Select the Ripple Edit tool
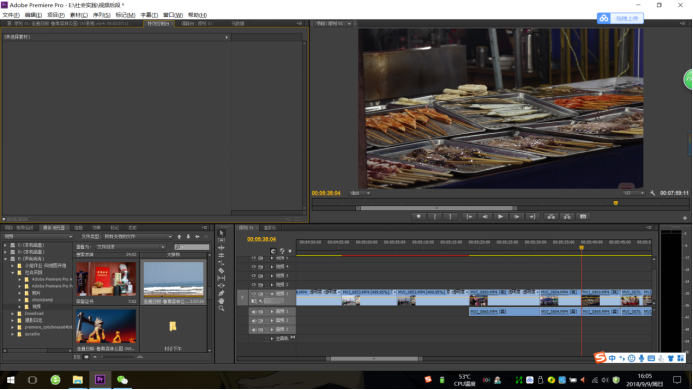This screenshot has width=693, height=390. click(221, 248)
